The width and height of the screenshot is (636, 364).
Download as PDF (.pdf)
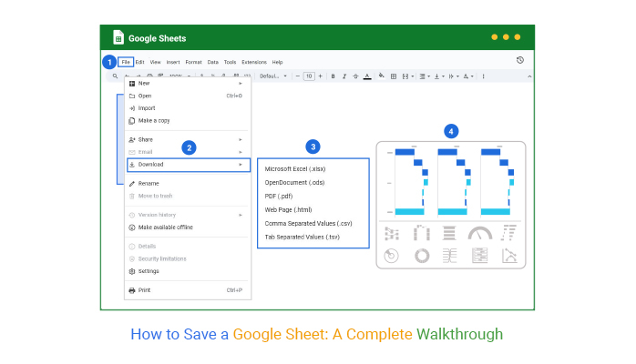pos(279,196)
